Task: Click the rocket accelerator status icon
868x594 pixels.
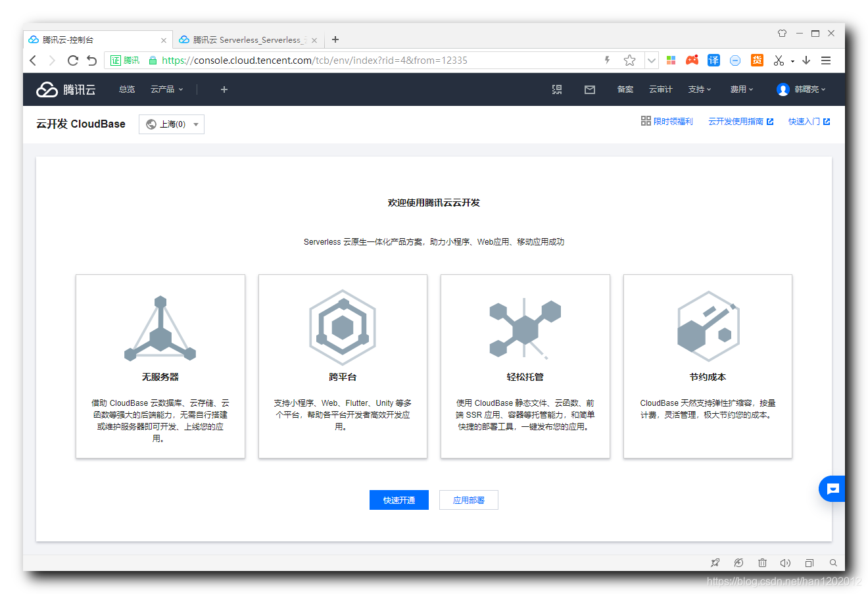Action: click(x=715, y=563)
